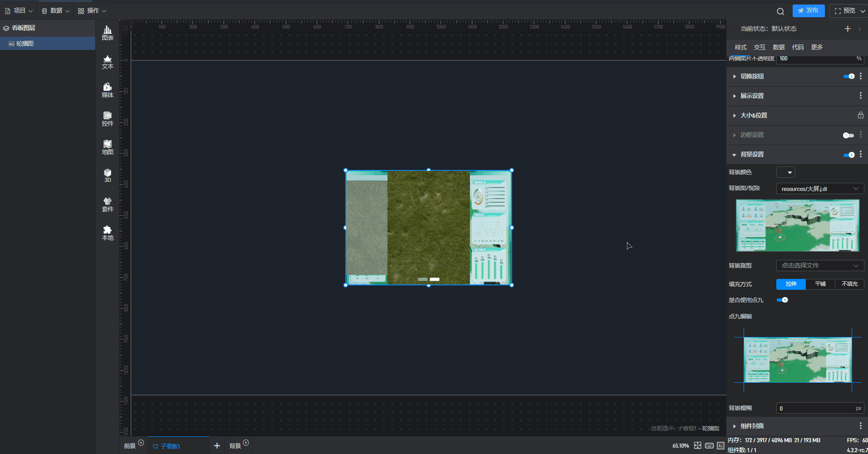Open the 地图 map components panel
Image resolution: width=868 pixels, height=454 pixels.
click(108, 147)
